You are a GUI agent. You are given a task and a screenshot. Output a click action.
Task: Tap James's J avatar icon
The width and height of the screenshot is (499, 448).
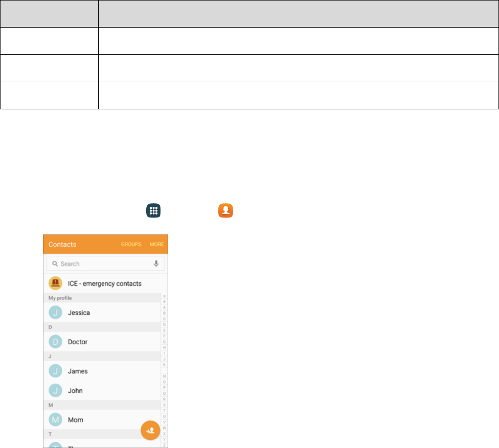coord(55,371)
